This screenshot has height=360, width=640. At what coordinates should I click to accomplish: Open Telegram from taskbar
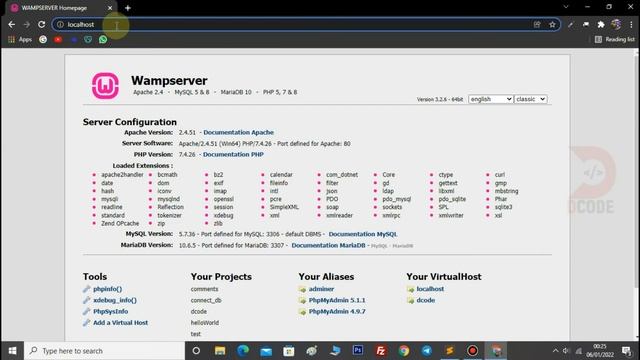click(x=427, y=351)
